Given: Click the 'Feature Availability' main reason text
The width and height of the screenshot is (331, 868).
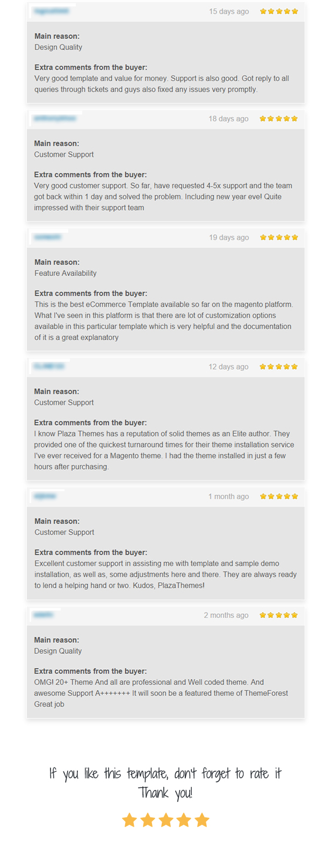Looking at the screenshot, I should [x=66, y=273].
